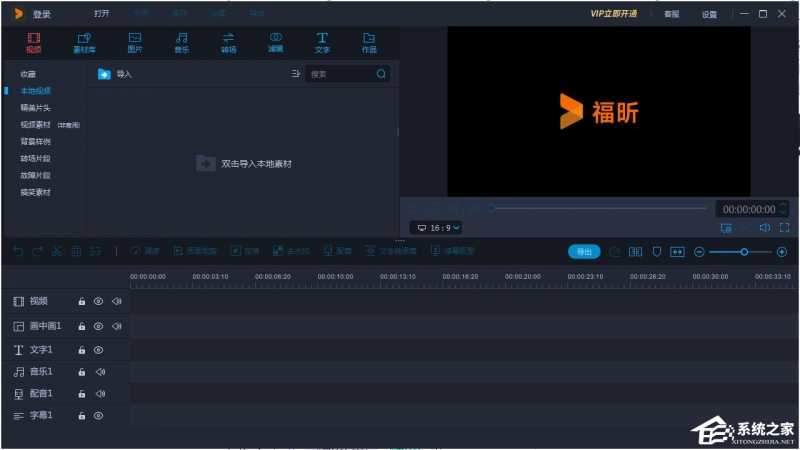The image size is (800, 450).
Task: Open the 转场 transitions tab
Action: pyautogui.click(x=229, y=43)
